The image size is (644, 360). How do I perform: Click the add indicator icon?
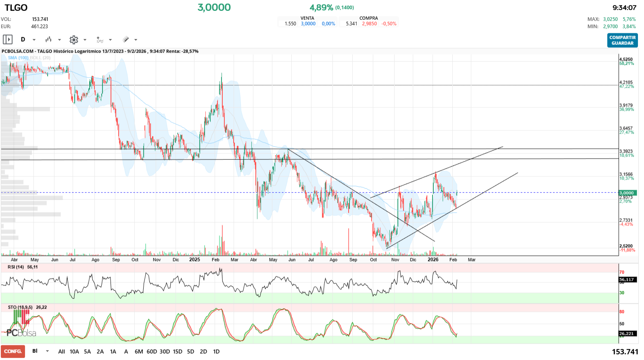[100, 40]
